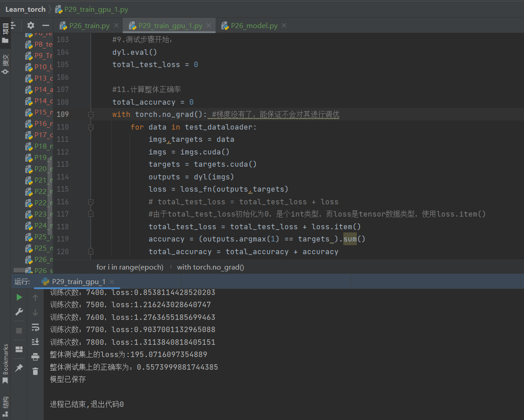Click 'outputs = dyl(imgs)' code line
The width and height of the screenshot is (524, 420).
(x=191, y=177)
